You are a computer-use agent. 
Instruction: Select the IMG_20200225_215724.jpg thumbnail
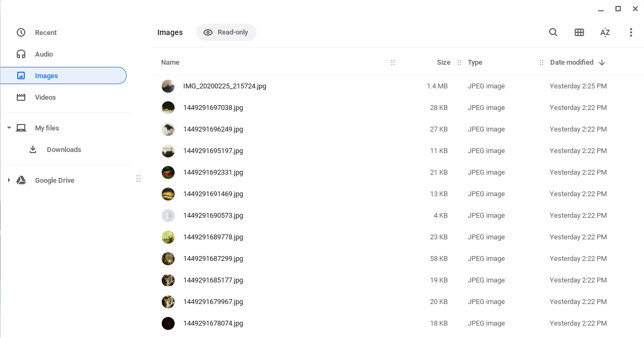click(168, 86)
